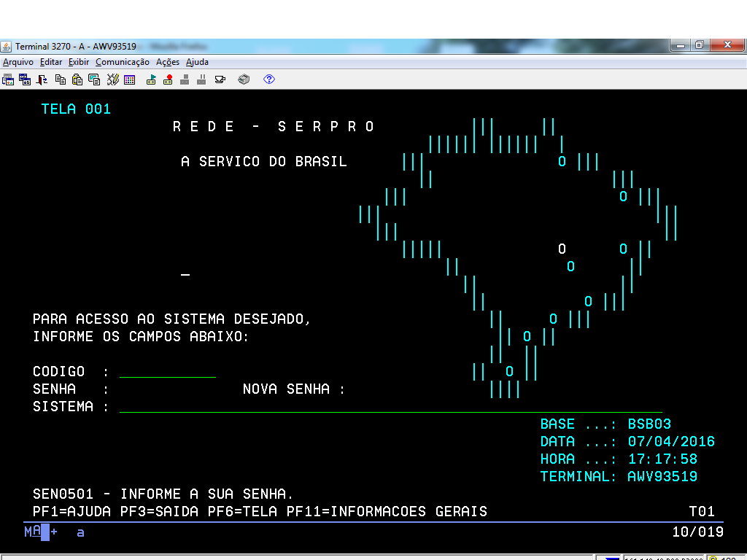Click the record macro red dot icon
Screen dimensions: 747x560
168,79
